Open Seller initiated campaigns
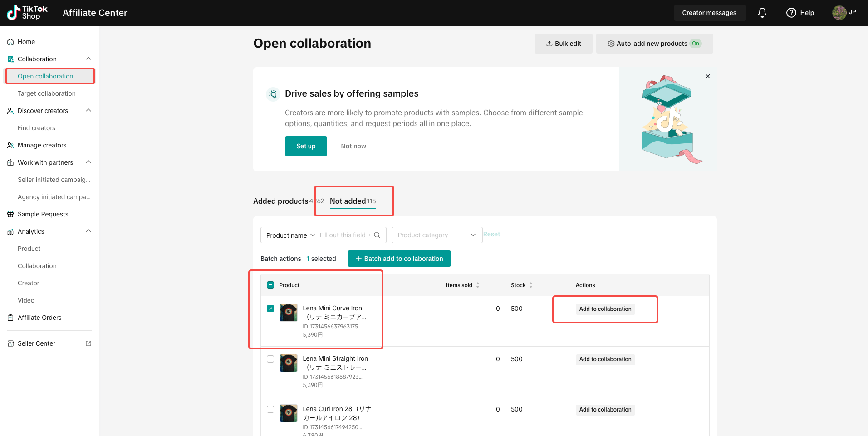 (x=54, y=180)
